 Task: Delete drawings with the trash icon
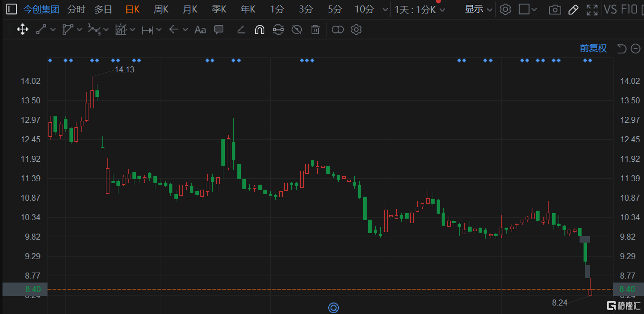tap(315, 29)
